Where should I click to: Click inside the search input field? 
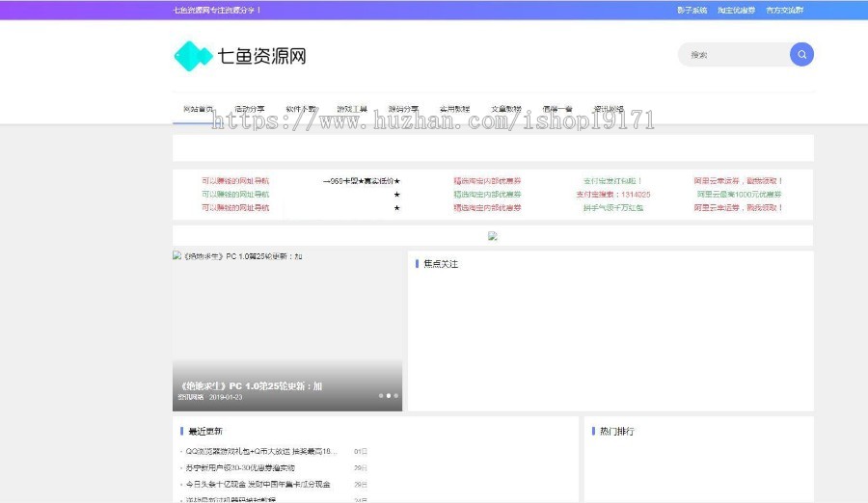[734, 55]
